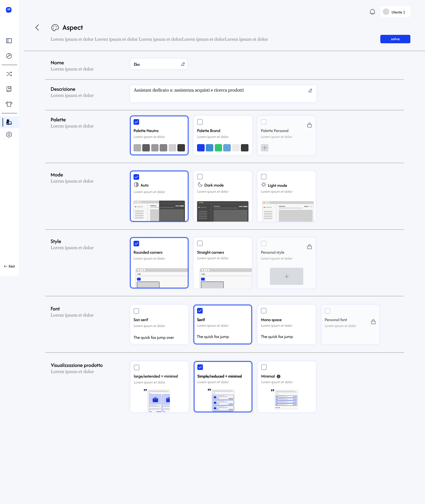Toggle the Serif font checkbox
This screenshot has width=425, height=504.
tap(200, 311)
